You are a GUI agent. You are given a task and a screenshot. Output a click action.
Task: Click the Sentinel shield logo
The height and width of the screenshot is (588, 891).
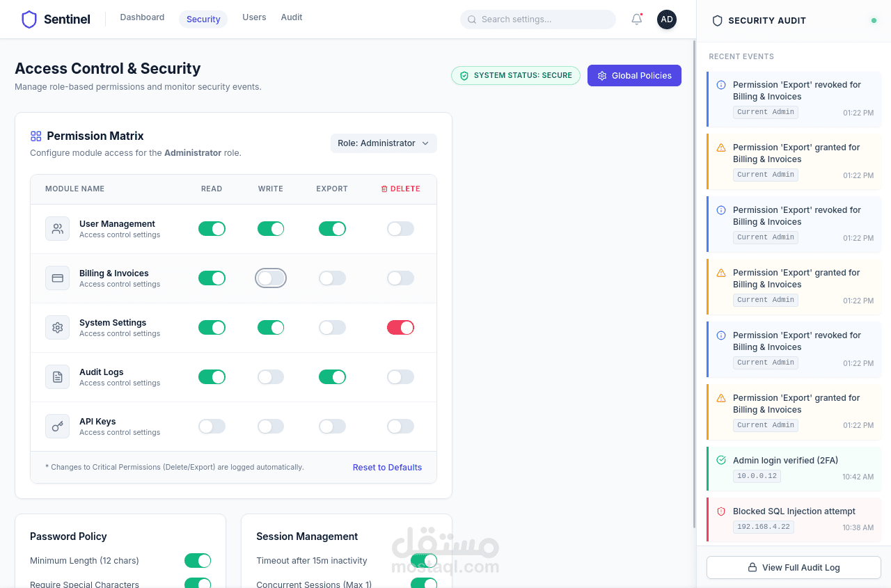point(29,19)
